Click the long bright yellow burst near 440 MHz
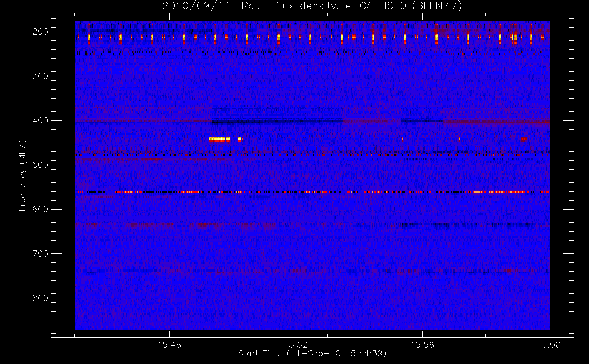The height and width of the screenshot is (364, 589). pyautogui.click(x=220, y=139)
